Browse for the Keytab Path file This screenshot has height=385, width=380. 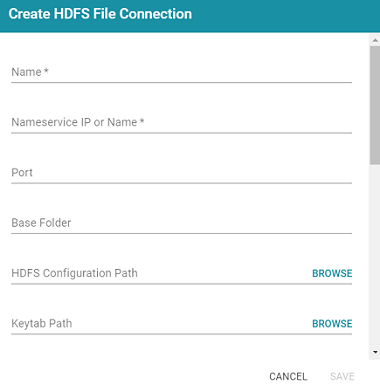pos(332,324)
